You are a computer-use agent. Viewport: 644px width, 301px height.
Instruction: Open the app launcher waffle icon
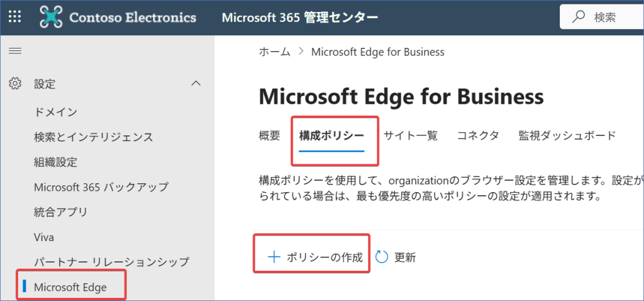15,16
